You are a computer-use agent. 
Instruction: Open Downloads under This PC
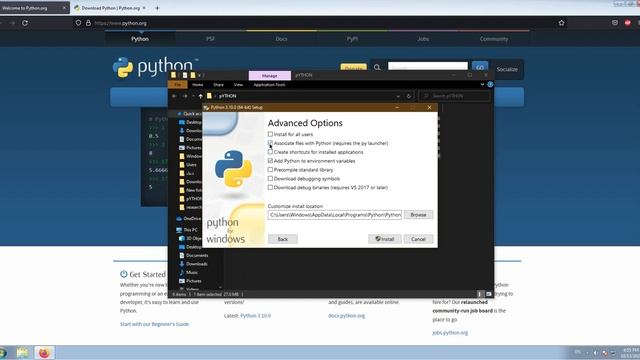point(193,264)
